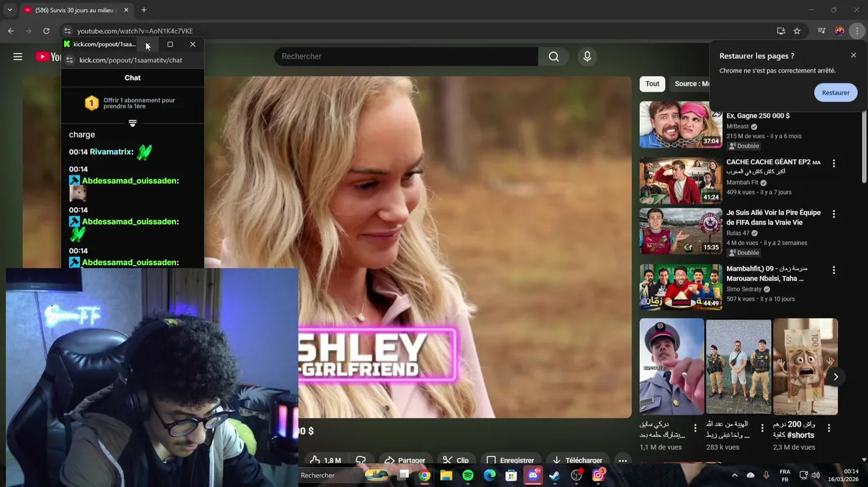
Task: Open a new Chrome tab
Action: click(144, 10)
